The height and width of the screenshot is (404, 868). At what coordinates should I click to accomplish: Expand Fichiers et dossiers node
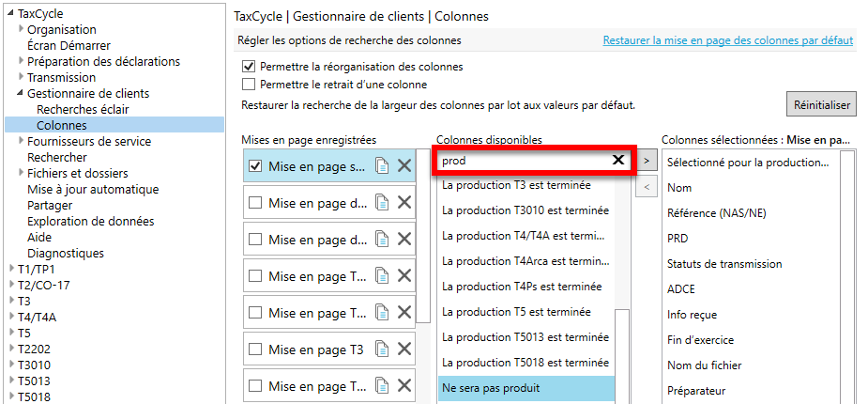(x=21, y=173)
